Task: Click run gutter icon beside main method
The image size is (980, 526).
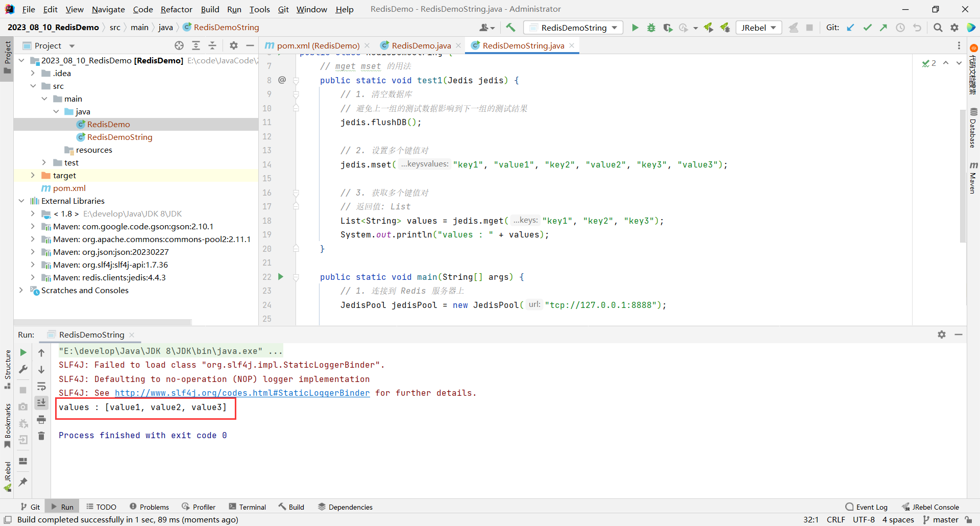Action: pyautogui.click(x=280, y=276)
